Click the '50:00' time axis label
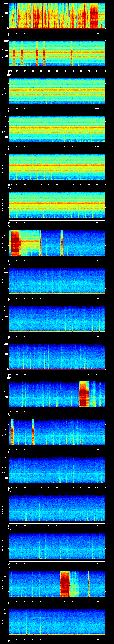 point(97,336)
